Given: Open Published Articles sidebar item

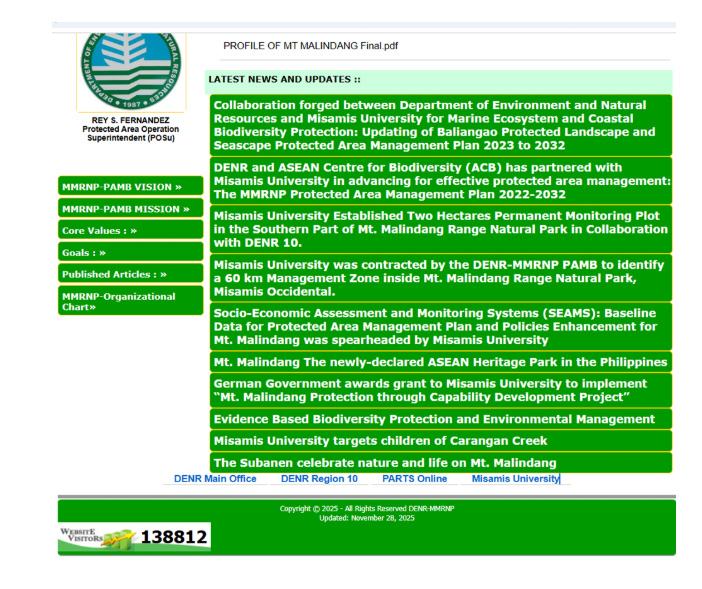Looking at the screenshot, I should (x=130, y=274).
